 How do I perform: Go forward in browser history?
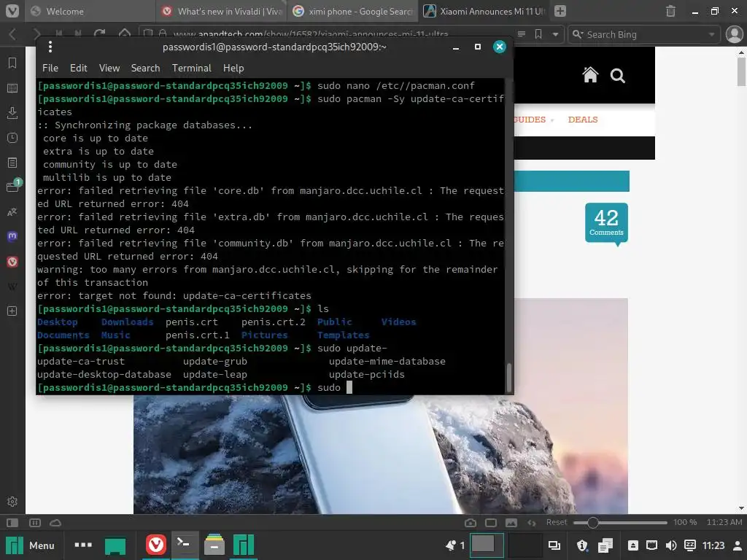click(x=36, y=34)
